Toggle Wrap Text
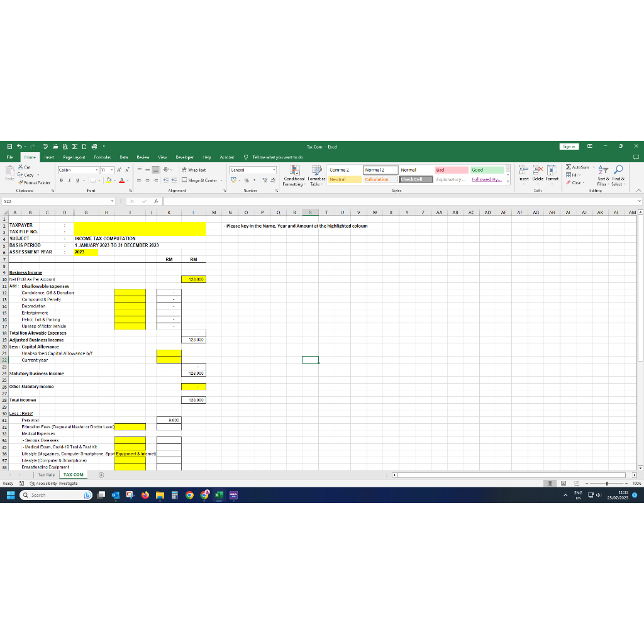 coord(194,170)
